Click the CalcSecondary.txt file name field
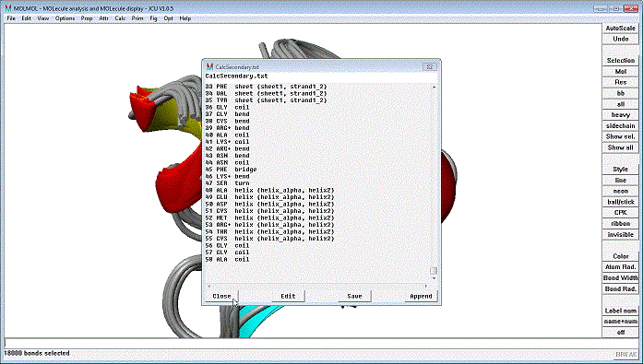643x364 pixels. (x=321, y=76)
